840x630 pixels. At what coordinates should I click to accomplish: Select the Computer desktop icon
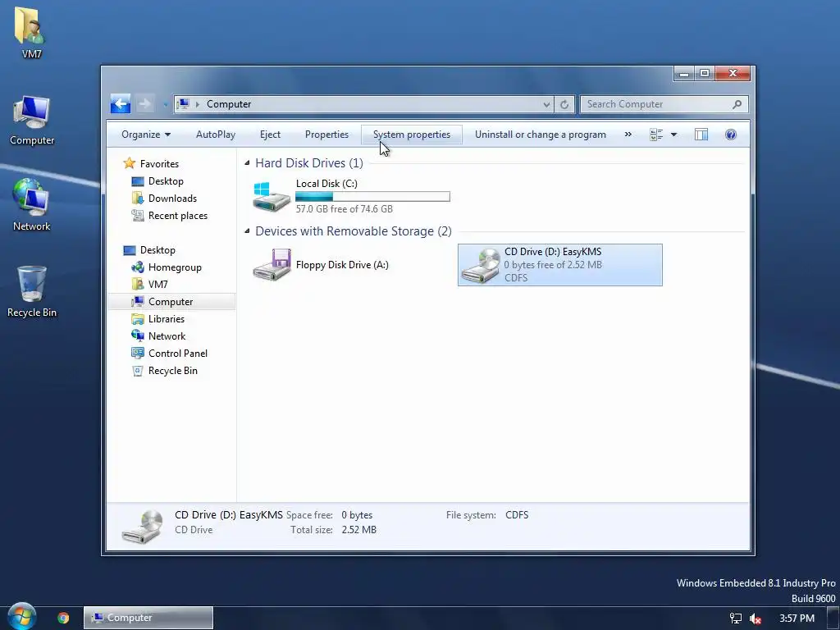coord(32,120)
